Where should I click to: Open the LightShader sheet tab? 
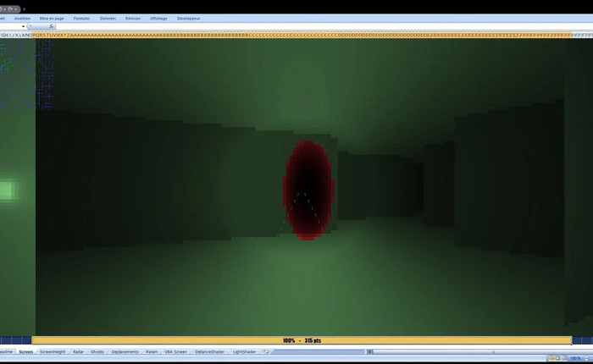[244, 351]
